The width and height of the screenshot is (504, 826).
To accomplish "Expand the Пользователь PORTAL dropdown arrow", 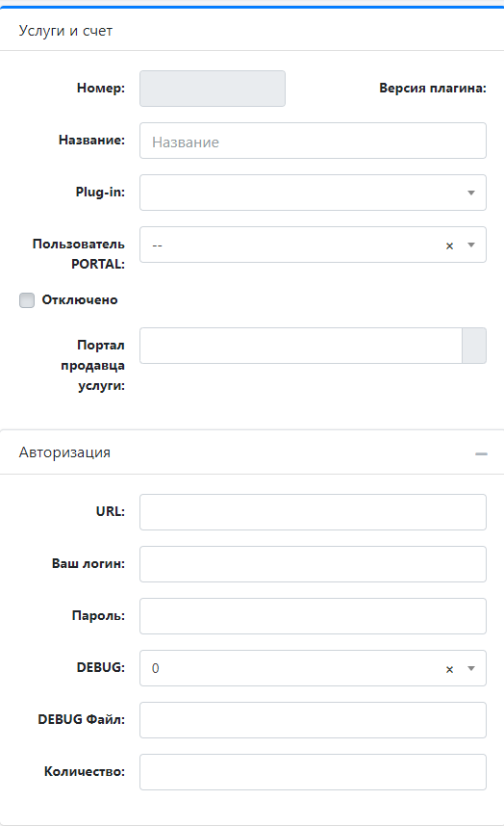I will tap(471, 245).
